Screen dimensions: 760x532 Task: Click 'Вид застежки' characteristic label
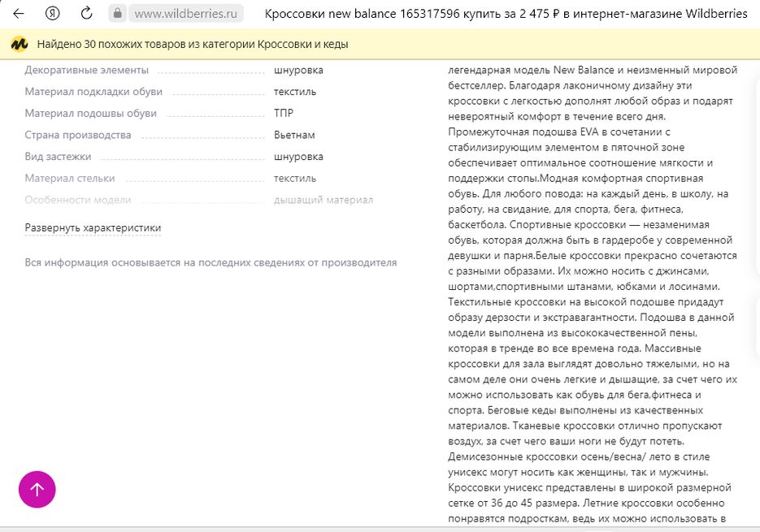click(x=59, y=157)
